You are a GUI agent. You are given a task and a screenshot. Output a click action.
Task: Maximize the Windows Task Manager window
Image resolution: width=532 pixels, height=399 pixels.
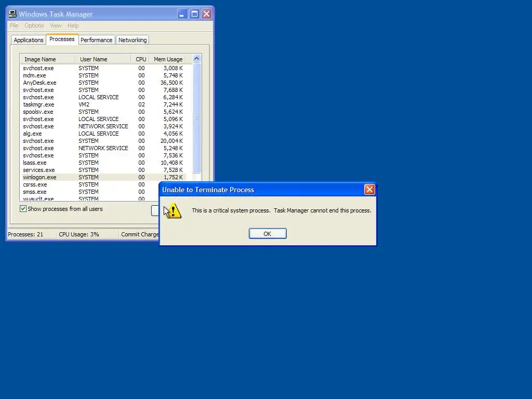coord(194,14)
